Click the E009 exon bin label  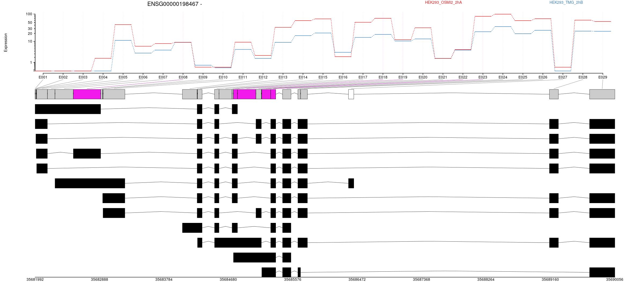[203, 77]
